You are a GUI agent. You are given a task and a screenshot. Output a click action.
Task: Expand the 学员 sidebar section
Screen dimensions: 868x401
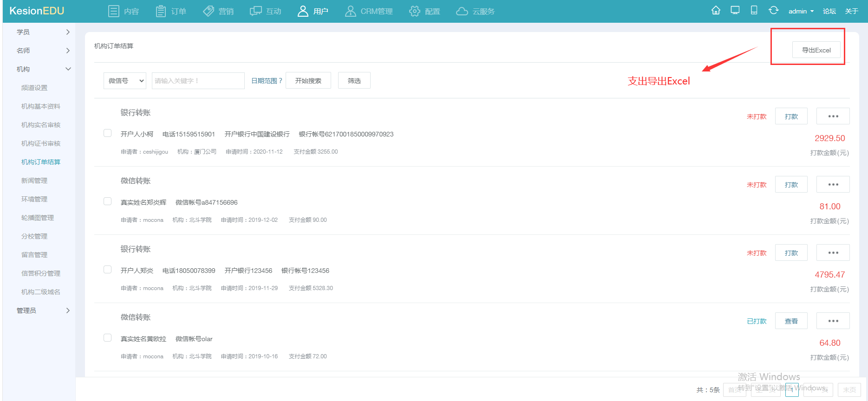click(43, 32)
